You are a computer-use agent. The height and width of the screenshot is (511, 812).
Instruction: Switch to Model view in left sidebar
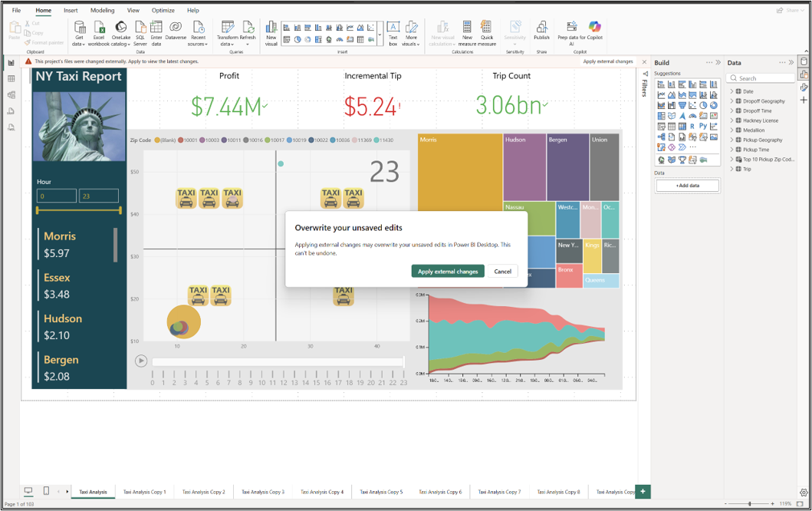pos(11,95)
